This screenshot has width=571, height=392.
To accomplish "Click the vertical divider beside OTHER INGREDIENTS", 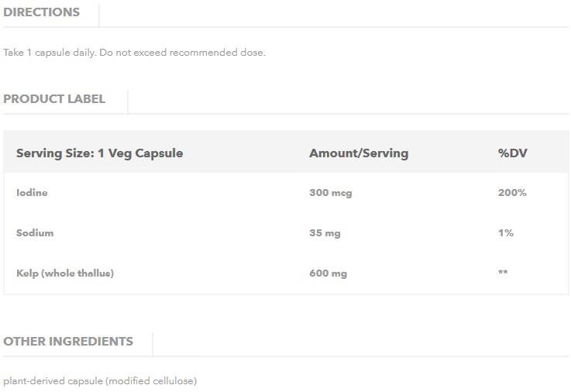I will pyautogui.click(x=153, y=343).
